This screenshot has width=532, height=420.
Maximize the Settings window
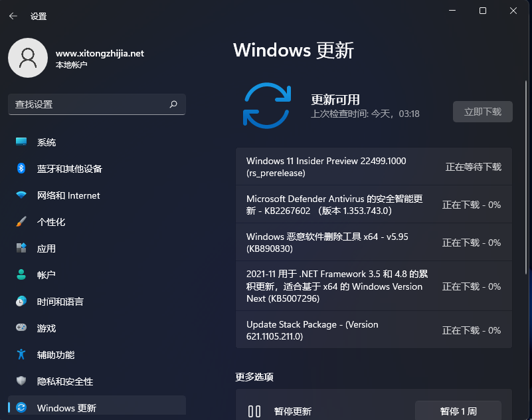482,11
